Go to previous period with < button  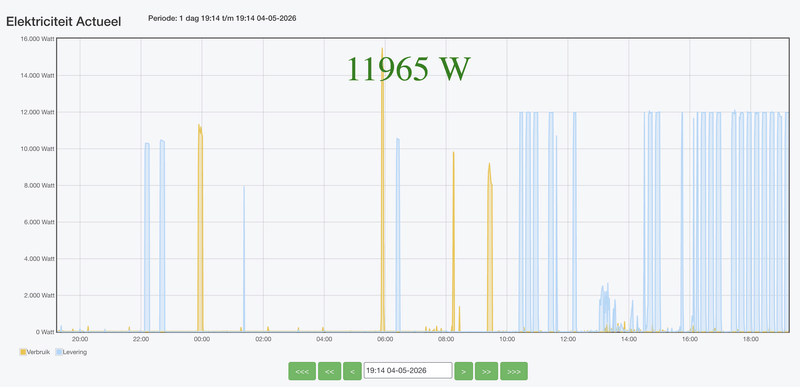pos(352,371)
